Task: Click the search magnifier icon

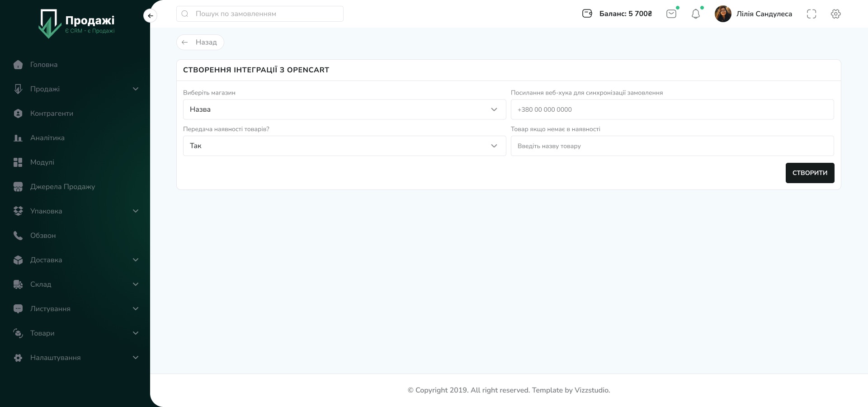Action: [185, 14]
